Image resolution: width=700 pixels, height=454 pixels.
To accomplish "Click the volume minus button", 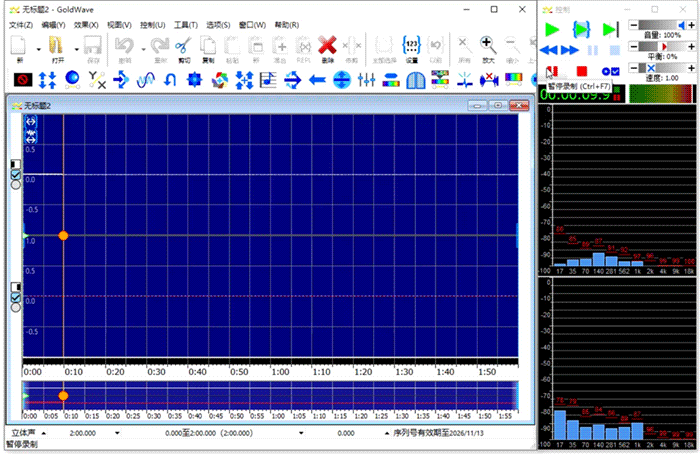I will click(633, 25).
